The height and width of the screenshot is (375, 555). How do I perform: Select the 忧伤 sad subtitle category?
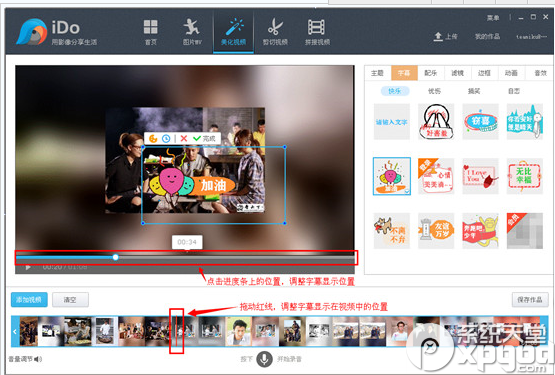tap(434, 91)
